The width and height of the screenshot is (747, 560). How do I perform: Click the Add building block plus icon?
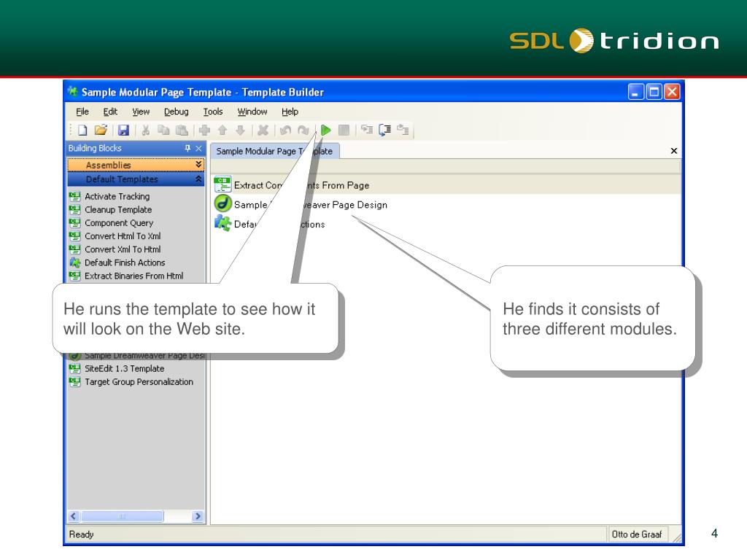point(204,130)
